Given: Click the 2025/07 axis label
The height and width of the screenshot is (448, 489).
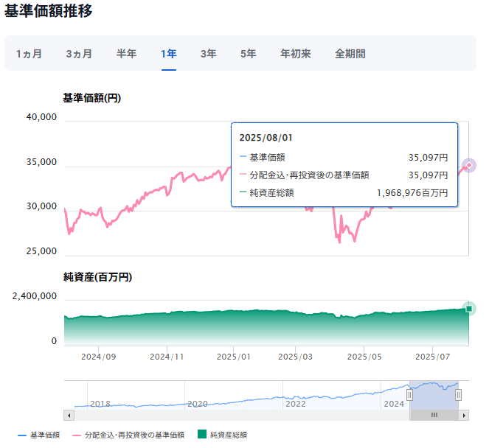Looking at the screenshot, I should [432, 357].
